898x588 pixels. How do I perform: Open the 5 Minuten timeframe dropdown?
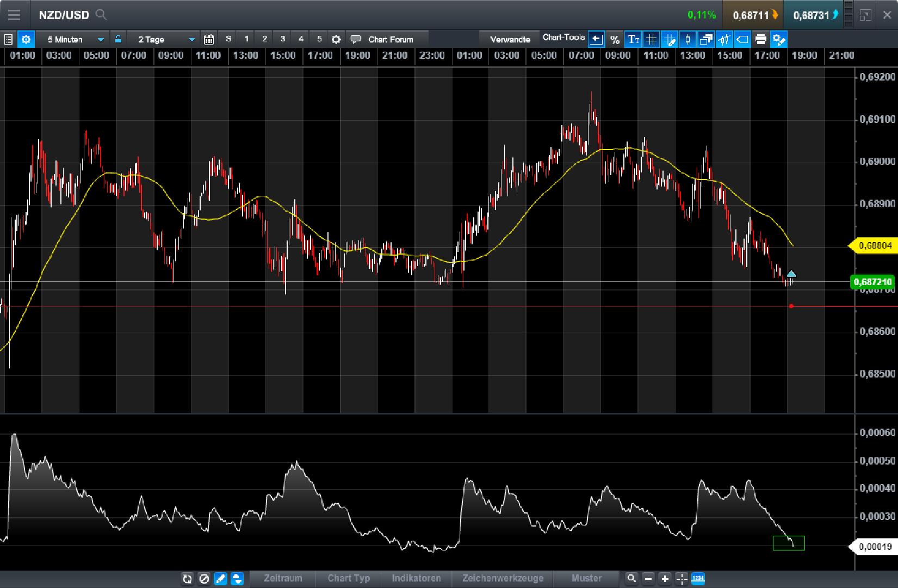point(73,39)
